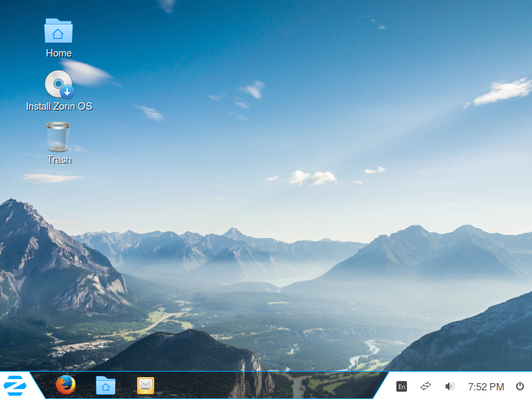Image resolution: width=532 pixels, height=399 pixels.
Task: Click the "Install Zorin OS" text label
Action: pyautogui.click(x=59, y=106)
